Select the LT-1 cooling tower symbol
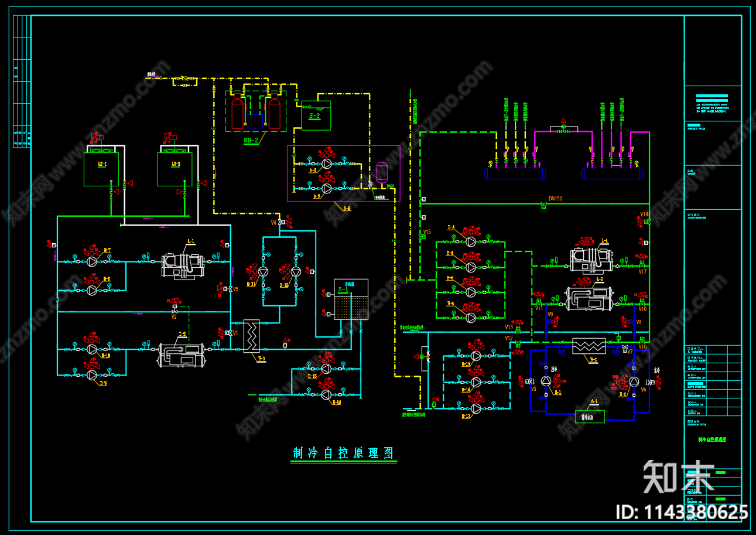The height and width of the screenshot is (535, 756). pyautogui.click(x=101, y=169)
